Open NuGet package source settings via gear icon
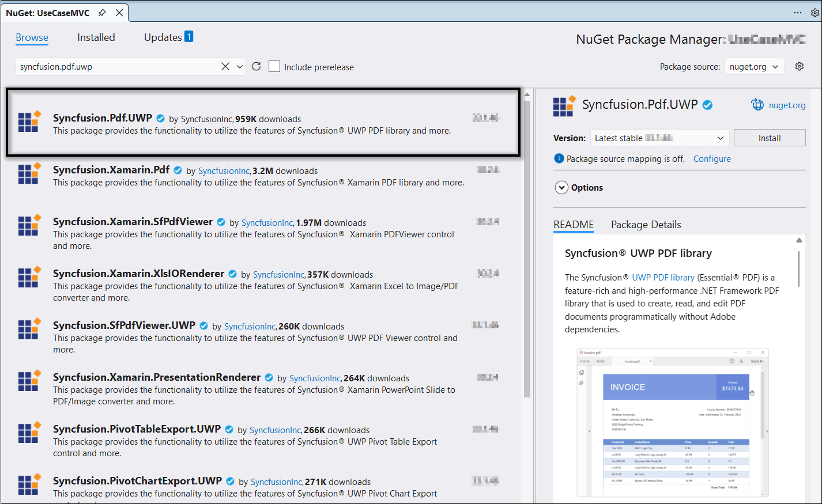The width and height of the screenshot is (822, 504). coord(800,66)
